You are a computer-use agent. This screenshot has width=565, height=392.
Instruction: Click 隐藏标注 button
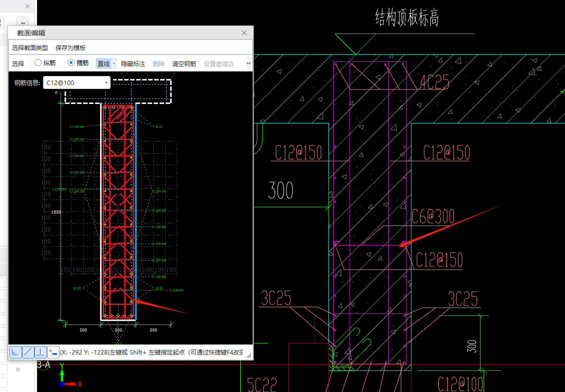tap(133, 63)
